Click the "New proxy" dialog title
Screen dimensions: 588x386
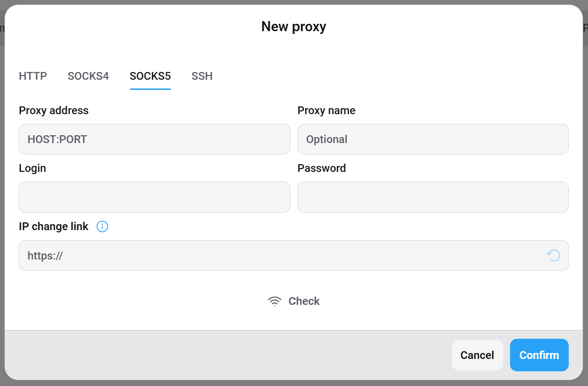point(294,27)
